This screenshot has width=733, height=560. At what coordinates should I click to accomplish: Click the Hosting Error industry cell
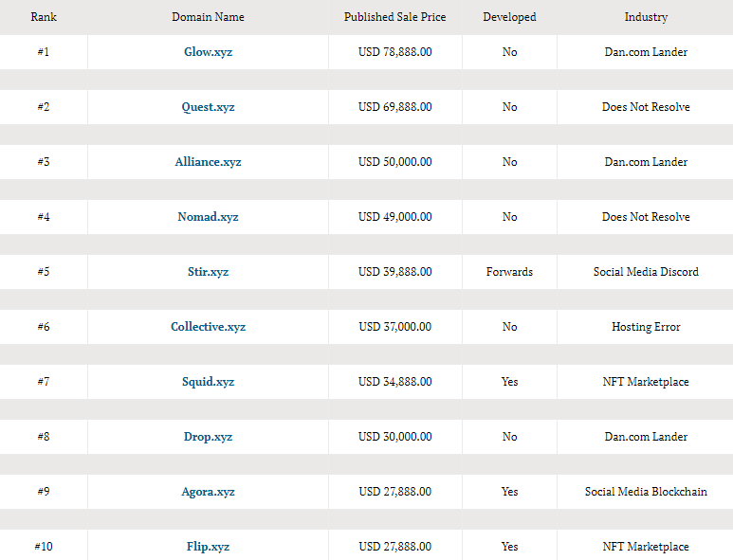point(646,327)
